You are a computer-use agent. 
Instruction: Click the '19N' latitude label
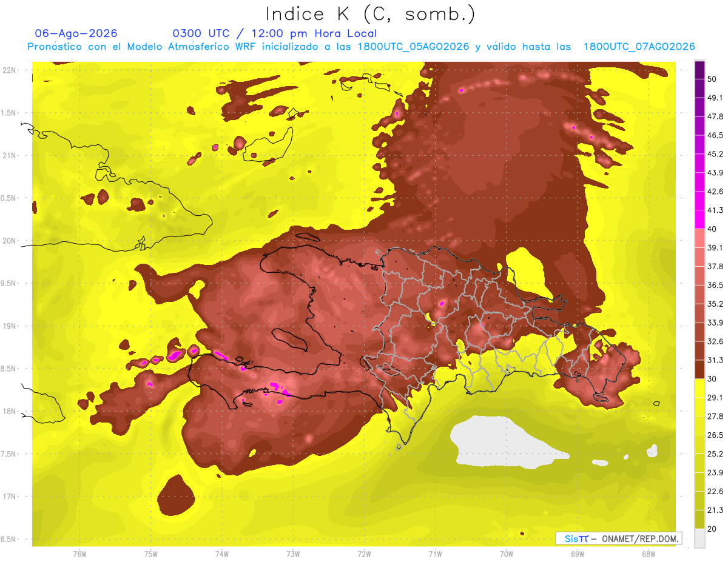coord(10,326)
